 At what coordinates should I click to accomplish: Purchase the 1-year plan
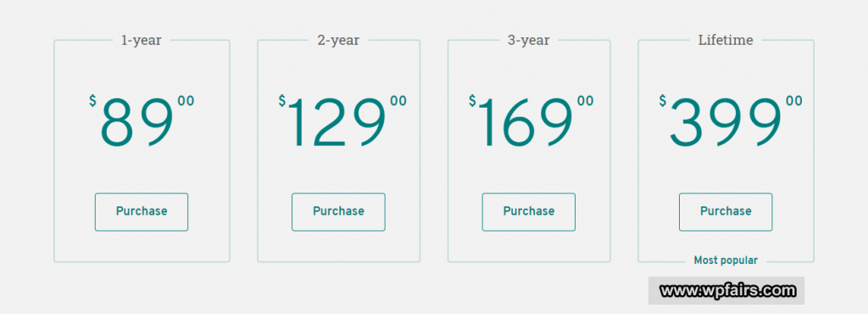pyautogui.click(x=142, y=211)
